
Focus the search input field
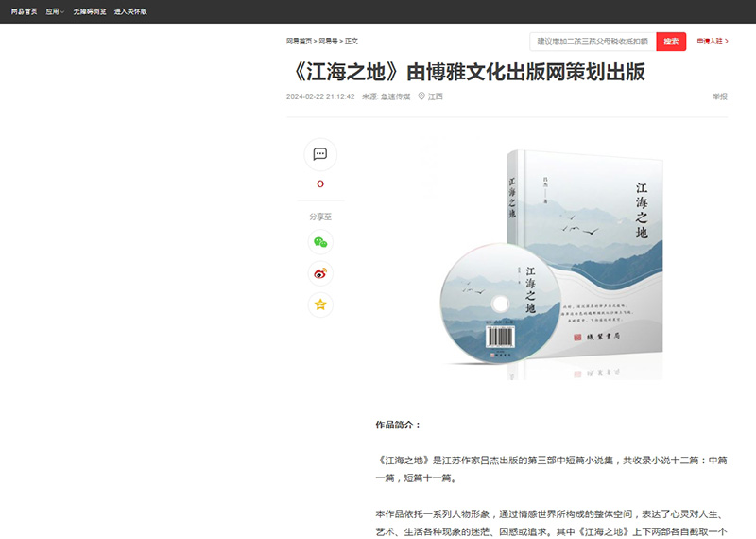pyautogui.click(x=593, y=42)
